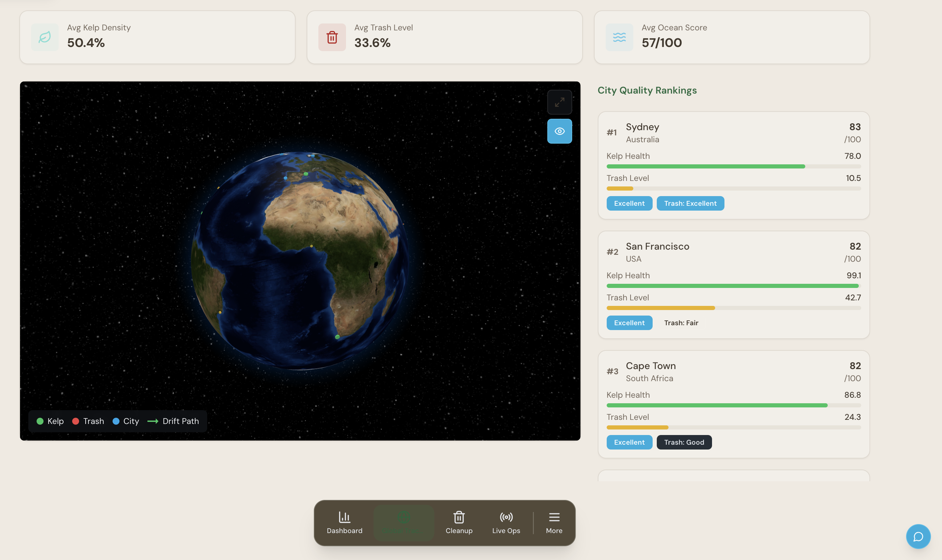Click San Francisco's Kelp Health progress bar
This screenshot has width=942, height=560.
733,286
